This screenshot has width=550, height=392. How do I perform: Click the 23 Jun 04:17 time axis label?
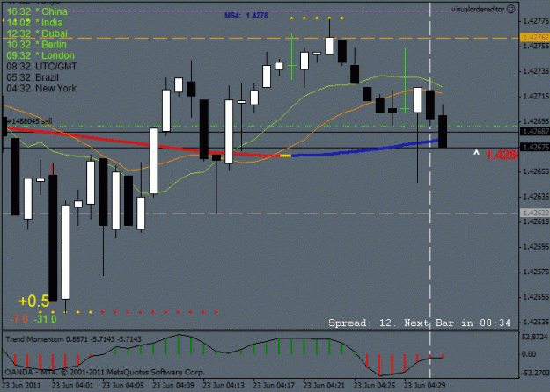click(274, 386)
